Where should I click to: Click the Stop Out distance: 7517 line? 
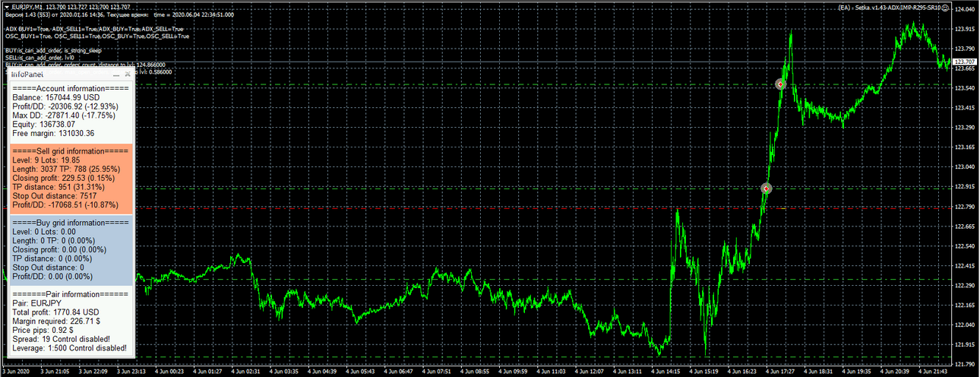54,196
